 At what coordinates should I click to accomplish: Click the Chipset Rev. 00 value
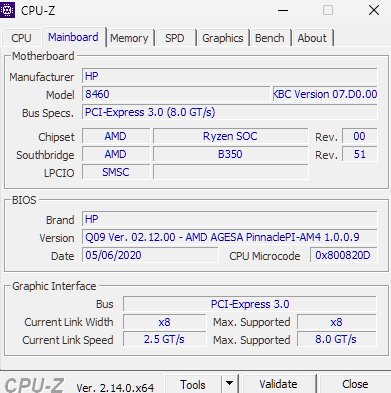tap(360, 136)
